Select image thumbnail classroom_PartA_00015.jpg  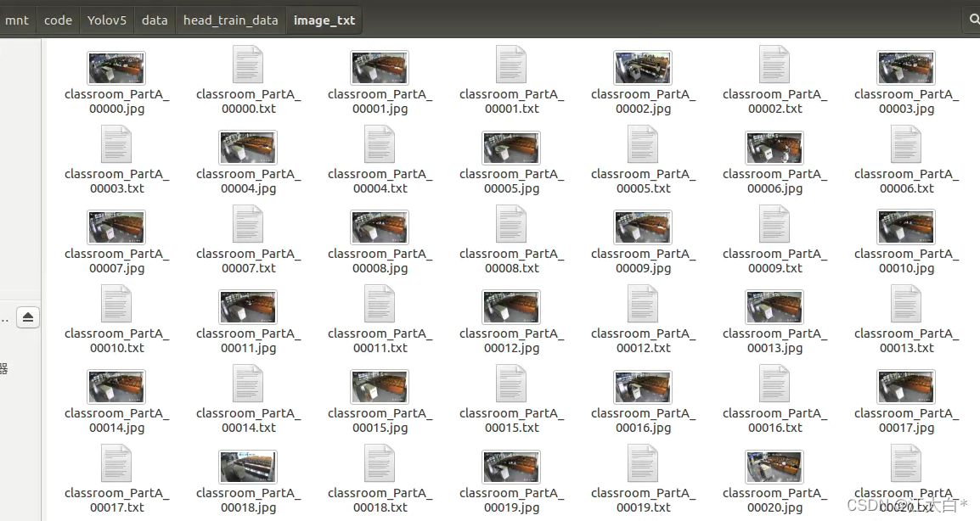point(380,387)
